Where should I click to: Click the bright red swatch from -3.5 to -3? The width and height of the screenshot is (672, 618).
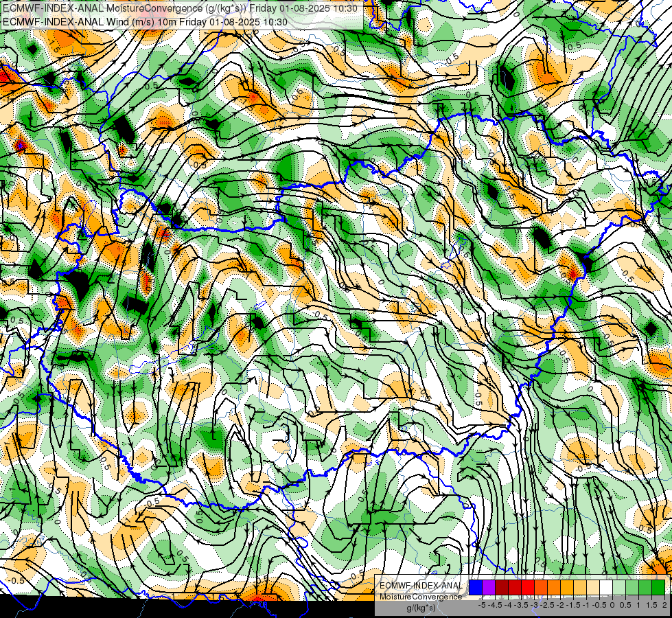tap(528, 587)
